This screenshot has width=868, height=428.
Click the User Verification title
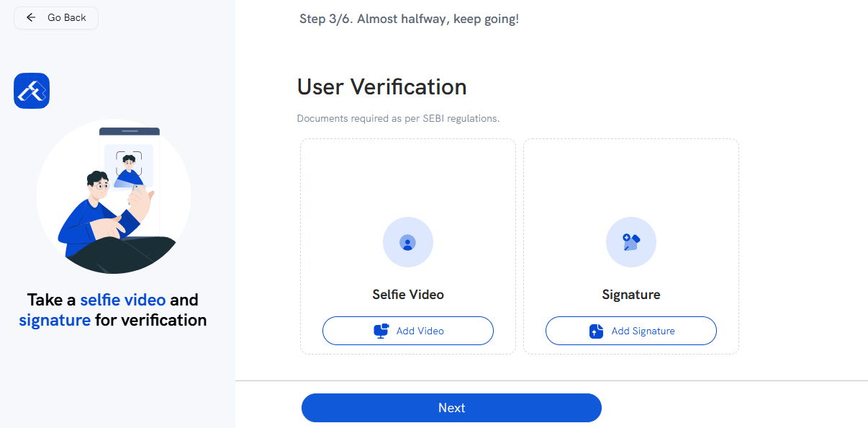tap(382, 87)
